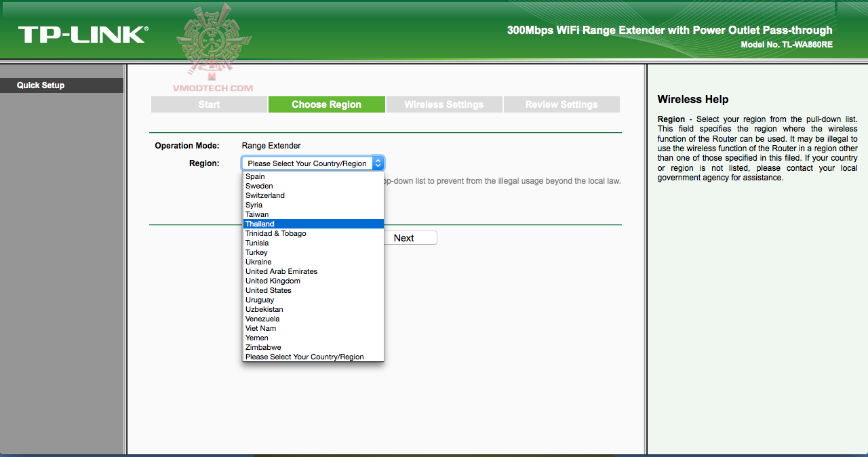
Task: Click the Range Extender mode text
Action: 271,146
